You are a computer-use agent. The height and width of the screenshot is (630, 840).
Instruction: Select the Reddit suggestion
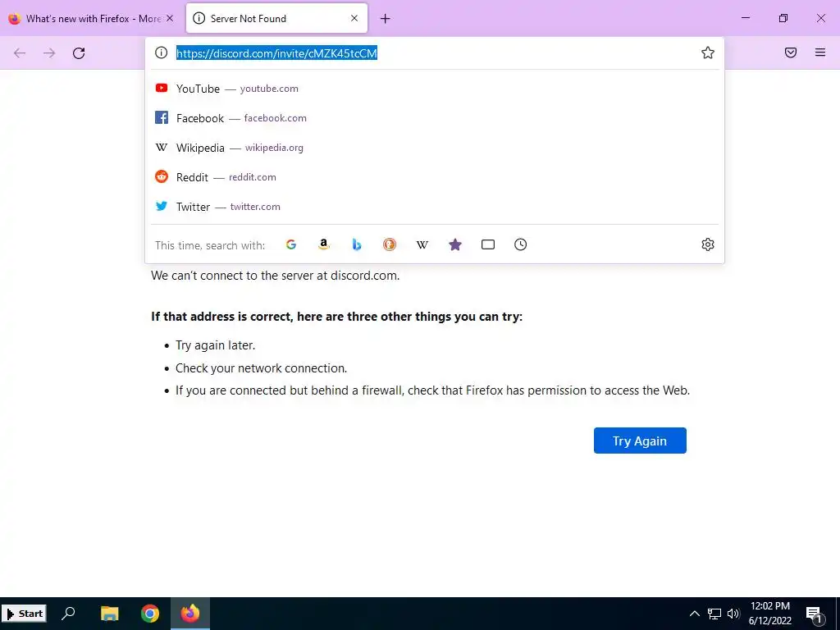click(435, 177)
